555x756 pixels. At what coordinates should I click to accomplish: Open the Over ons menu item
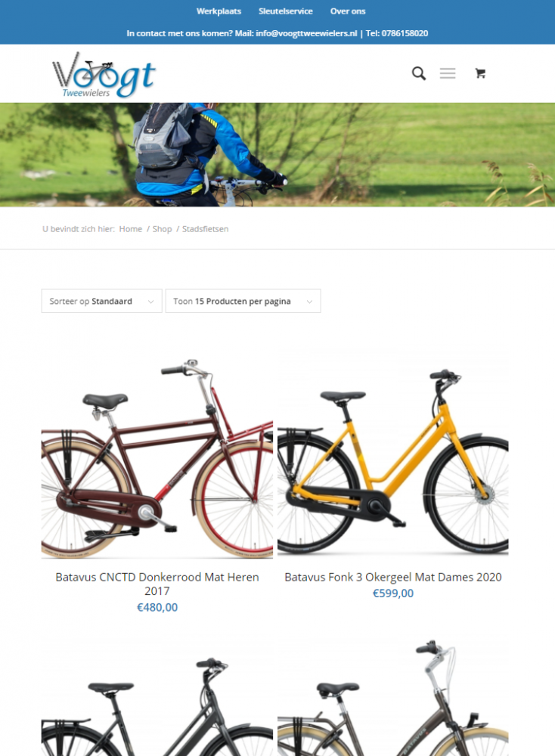coord(348,11)
